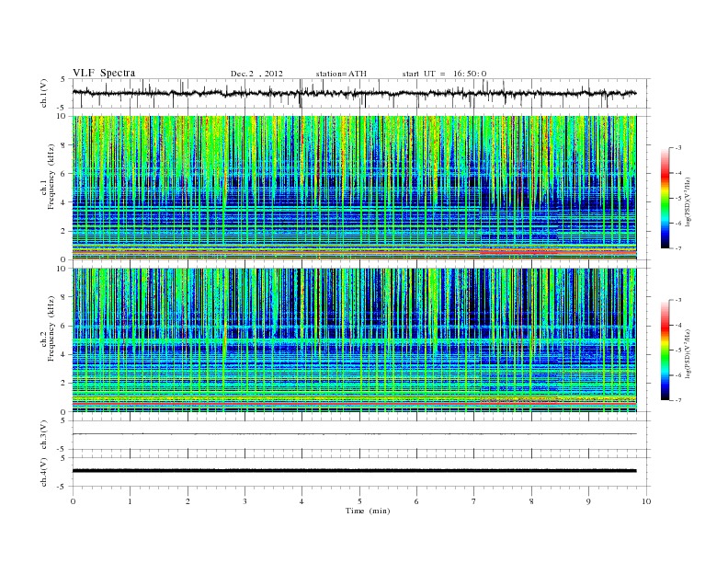Click the ch.1 PSD color scale bar
This screenshot has height=563, width=728.
coord(665,199)
